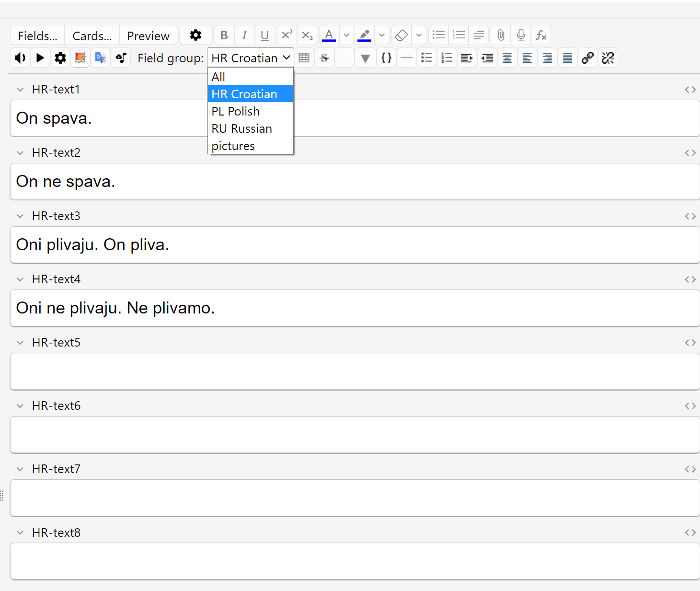Toggle the HTML editor for HR-text8
The width and height of the screenshot is (700, 591).
[690, 532]
